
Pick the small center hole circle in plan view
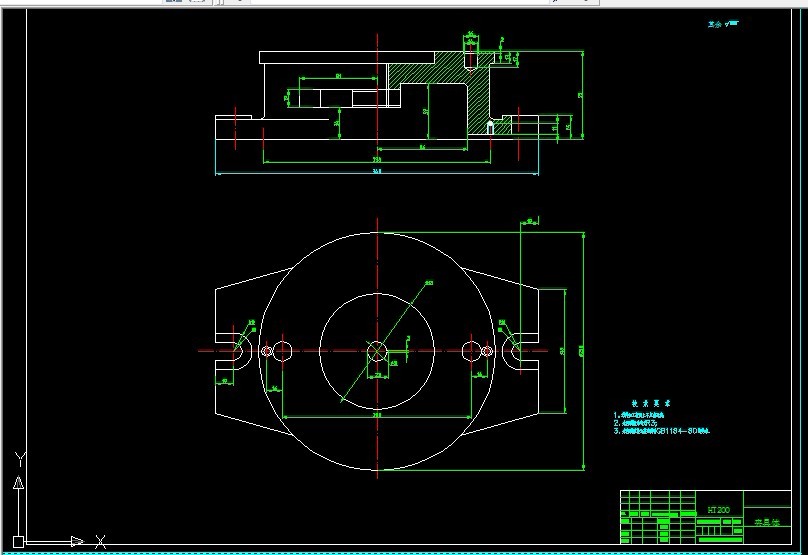(377, 351)
